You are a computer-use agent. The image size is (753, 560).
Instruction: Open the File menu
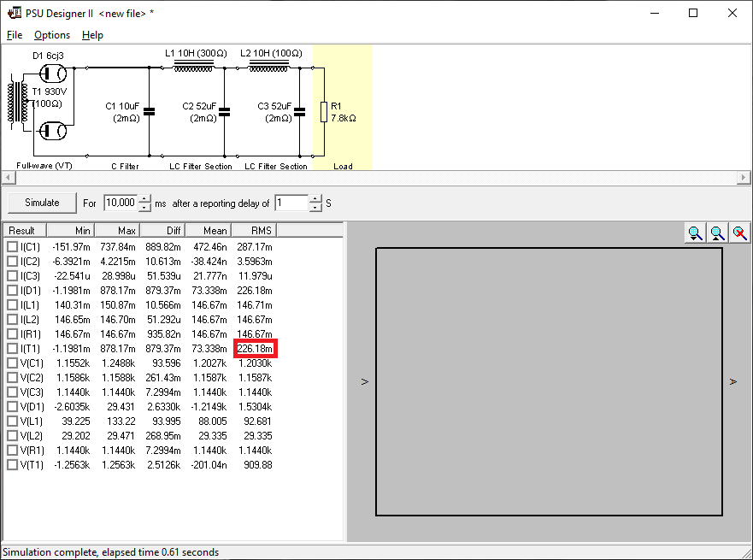(15, 35)
